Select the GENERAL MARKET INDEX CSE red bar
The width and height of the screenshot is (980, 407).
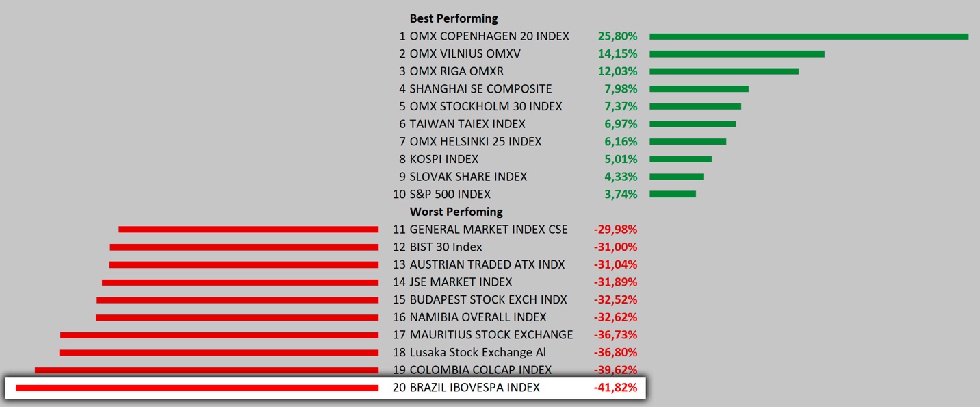[248, 230]
